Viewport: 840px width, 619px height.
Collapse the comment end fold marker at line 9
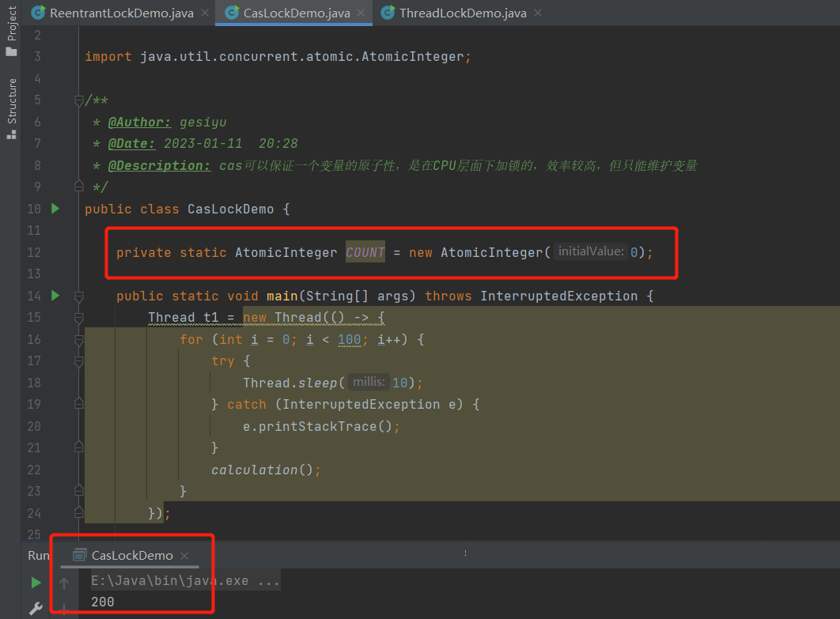point(79,186)
